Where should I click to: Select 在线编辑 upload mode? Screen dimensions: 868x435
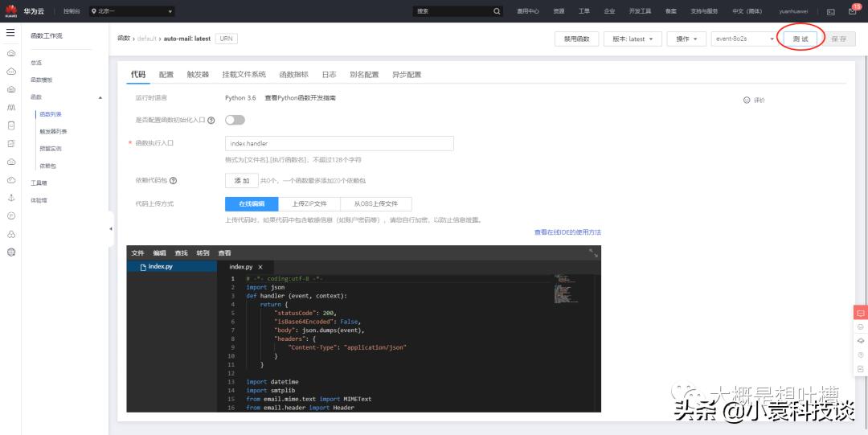coord(252,204)
